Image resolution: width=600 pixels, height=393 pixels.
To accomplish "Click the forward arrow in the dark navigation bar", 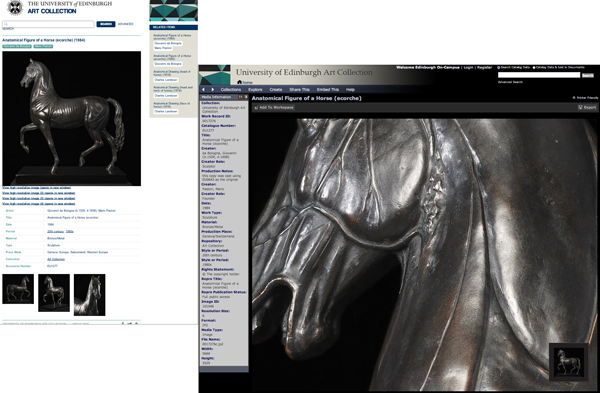I will point(213,90).
